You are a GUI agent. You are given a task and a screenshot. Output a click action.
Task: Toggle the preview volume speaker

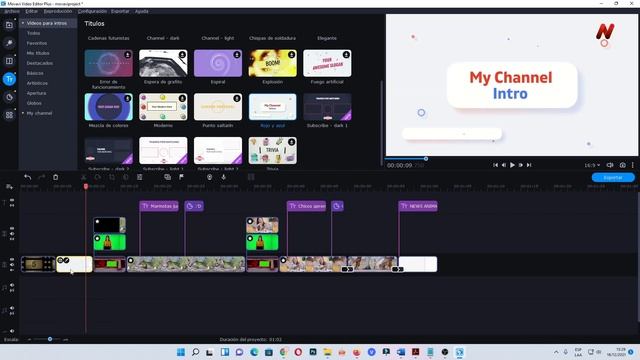(x=610, y=165)
